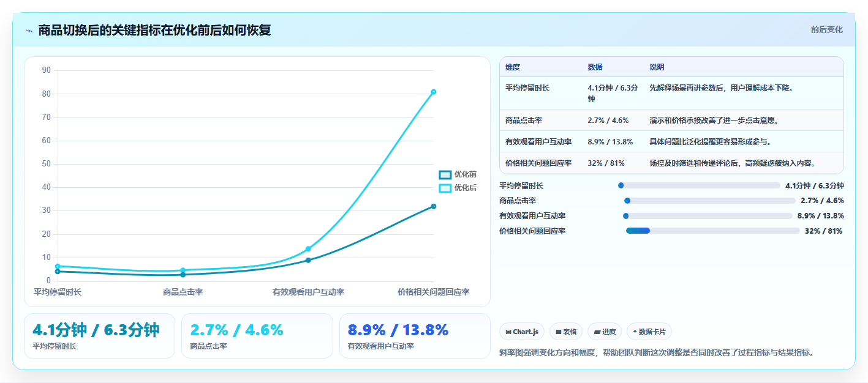Click the 优化前 data point at 价格相关问题回应率

point(433,206)
